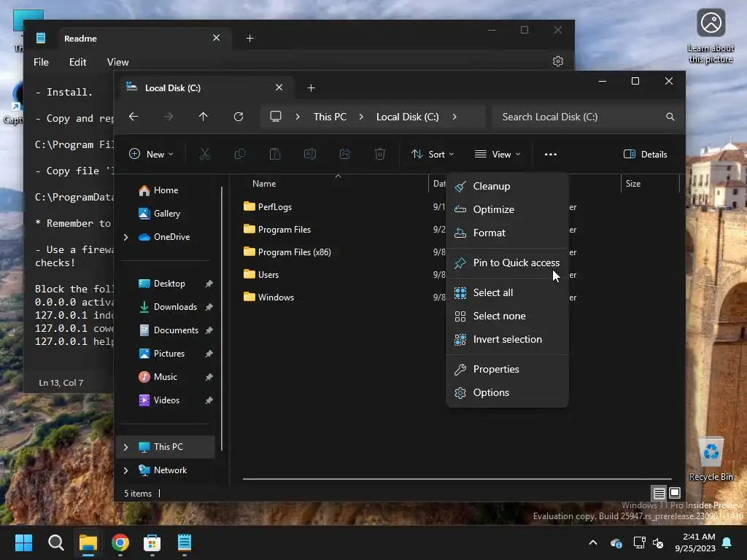Choose Invert selection from the menu
Viewport: 747px width, 560px height.
[x=508, y=340]
